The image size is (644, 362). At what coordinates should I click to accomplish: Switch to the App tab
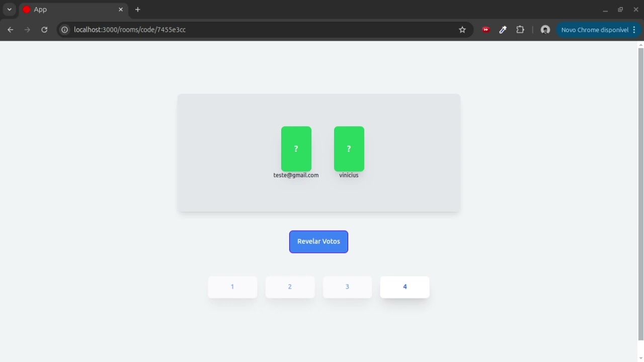coord(73,10)
